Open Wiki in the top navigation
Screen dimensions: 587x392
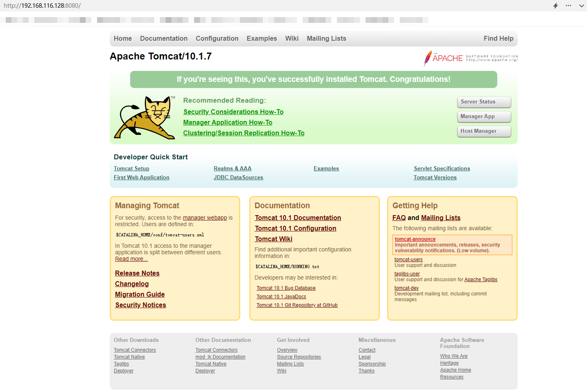point(292,38)
